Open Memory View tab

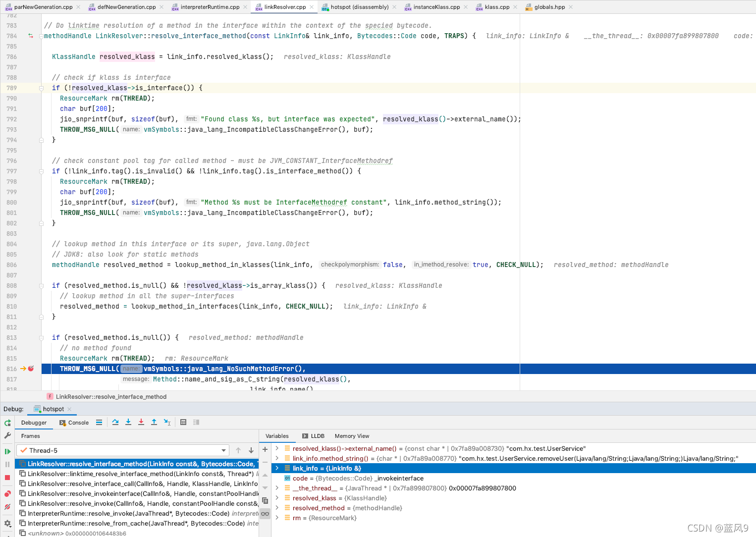point(352,436)
